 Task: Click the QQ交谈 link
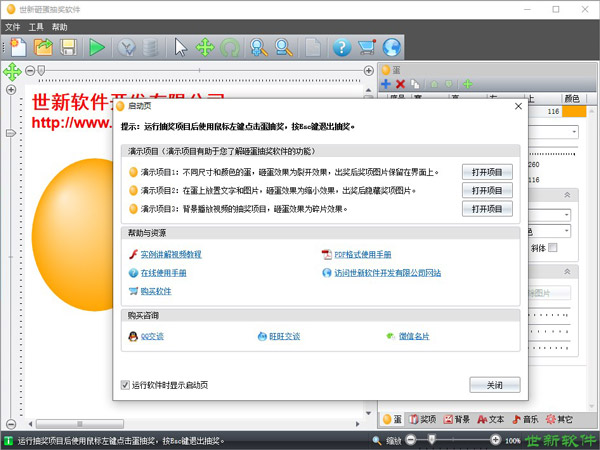[x=152, y=336]
